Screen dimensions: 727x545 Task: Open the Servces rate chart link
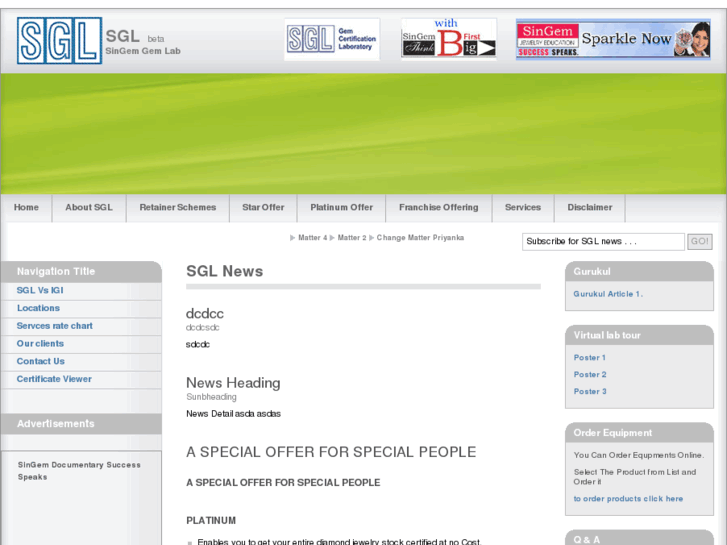[x=55, y=326]
